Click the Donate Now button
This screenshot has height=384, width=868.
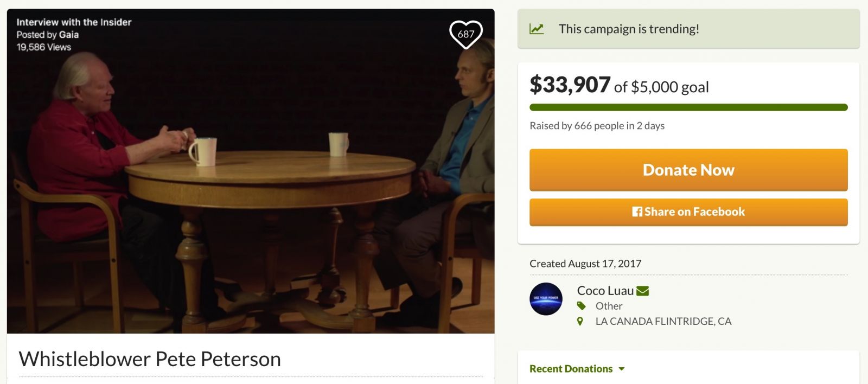tap(688, 170)
